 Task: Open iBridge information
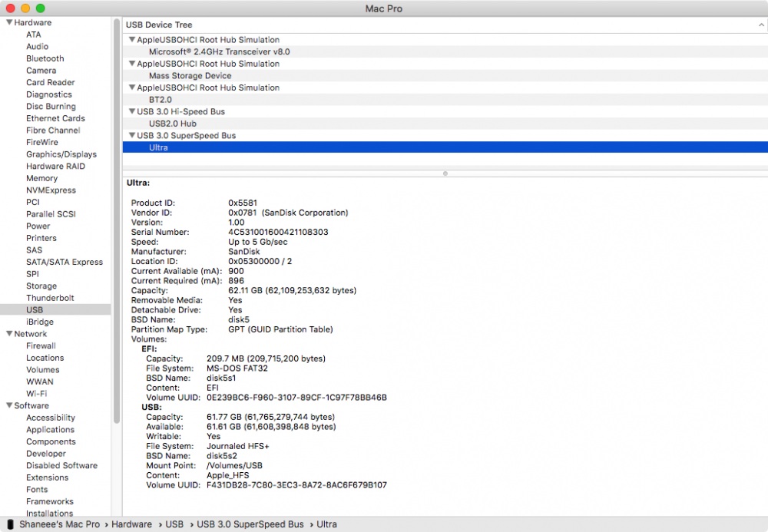(40, 322)
